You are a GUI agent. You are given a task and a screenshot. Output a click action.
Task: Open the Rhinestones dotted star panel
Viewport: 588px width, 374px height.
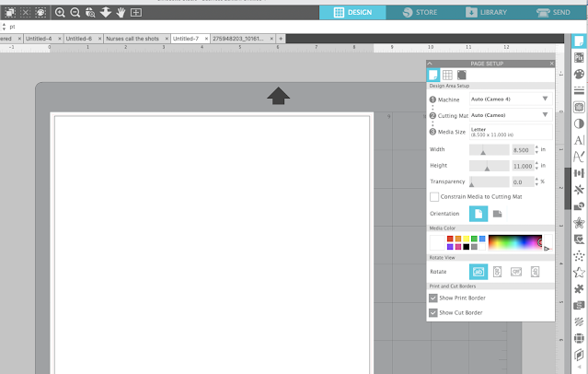579,256
